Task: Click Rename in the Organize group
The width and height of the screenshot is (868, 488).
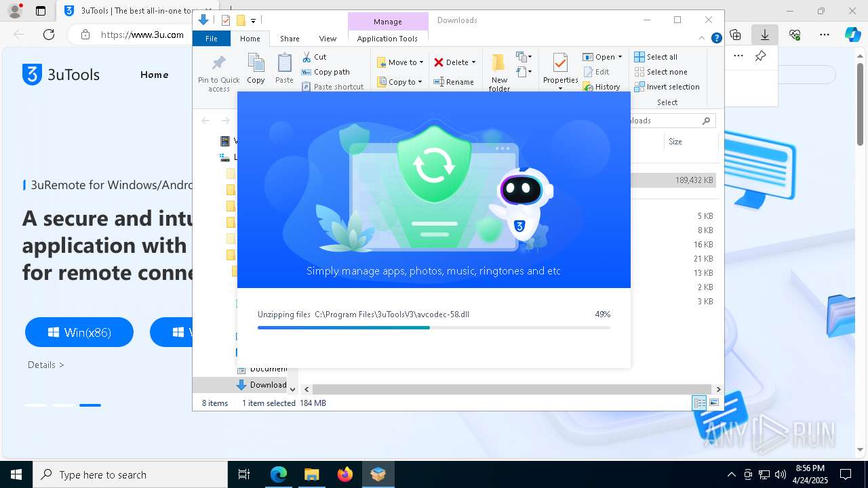Action: coord(454,82)
